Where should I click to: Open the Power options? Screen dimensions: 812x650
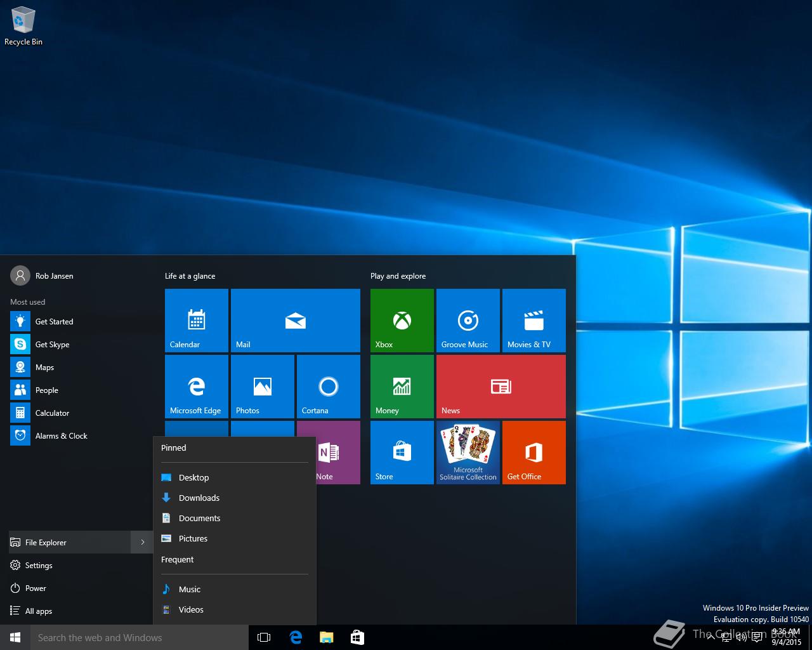pyautogui.click(x=81, y=588)
